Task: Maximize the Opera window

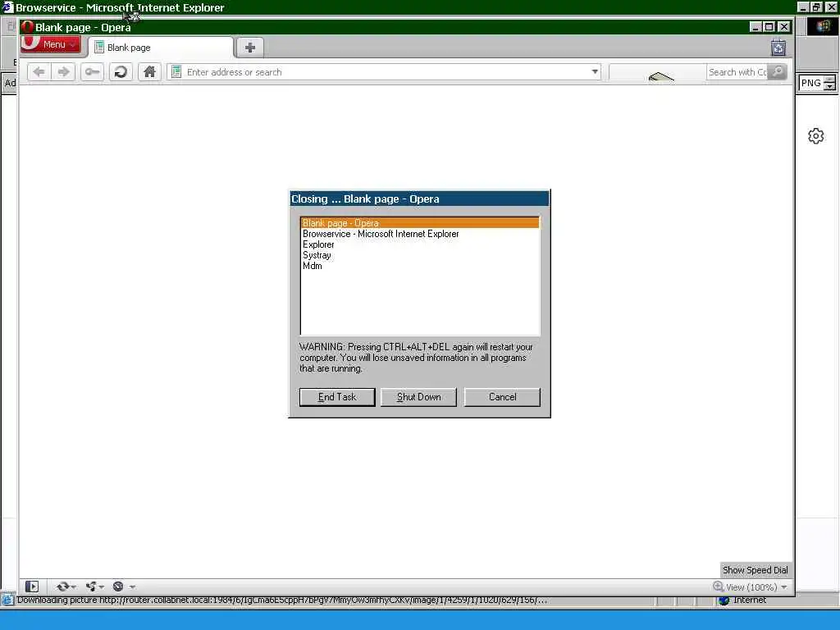Action: coord(769,27)
